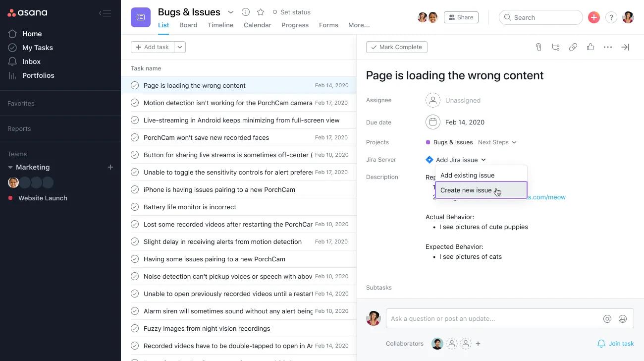The height and width of the screenshot is (361, 644).
Task: Select 'Create new issue' in Jira menu
Action: click(x=466, y=190)
